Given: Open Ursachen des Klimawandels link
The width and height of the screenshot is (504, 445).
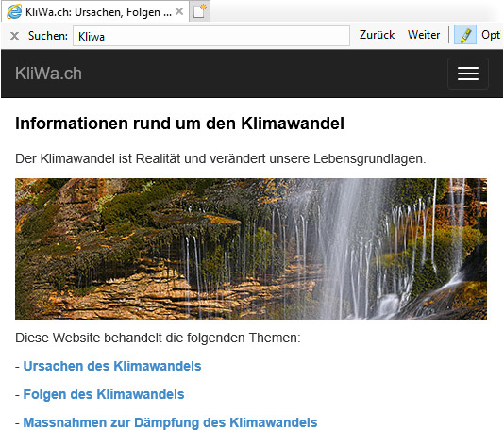Looking at the screenshot, I should click(112, 366).
